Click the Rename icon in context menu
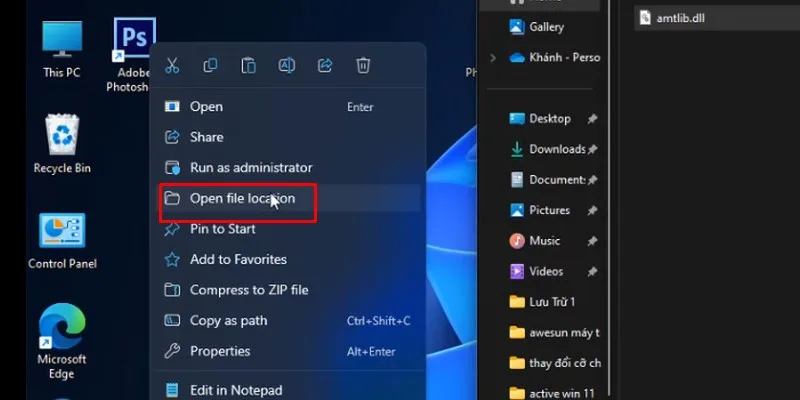Viewport: 800px width, 400px height. (286, 66)
